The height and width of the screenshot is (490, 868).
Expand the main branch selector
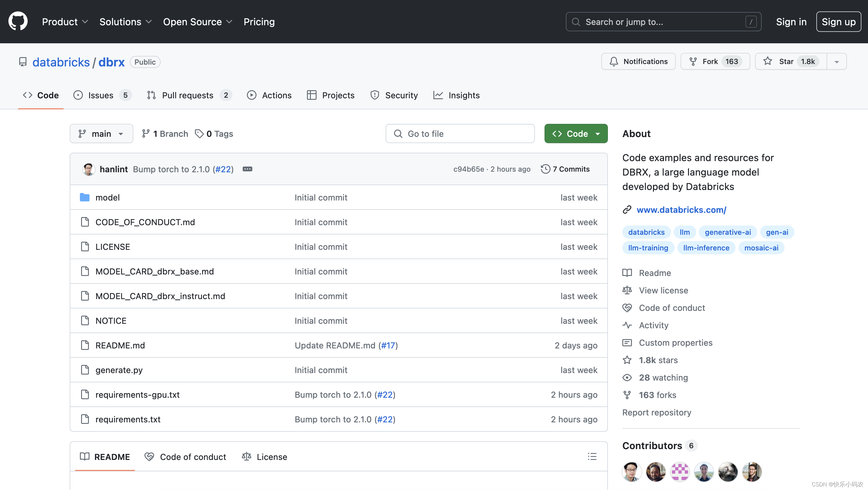pyautogui.click(x=101, y=134)
